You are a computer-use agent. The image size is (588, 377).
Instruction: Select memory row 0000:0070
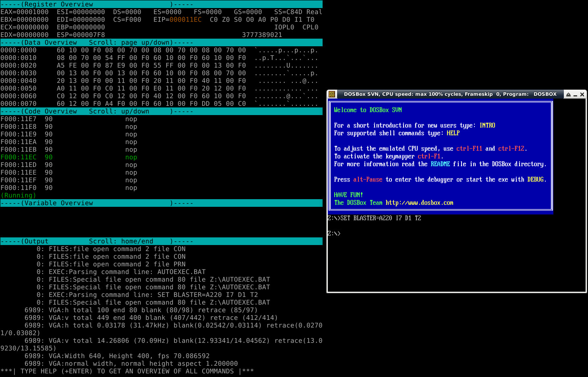coord(159,104)
